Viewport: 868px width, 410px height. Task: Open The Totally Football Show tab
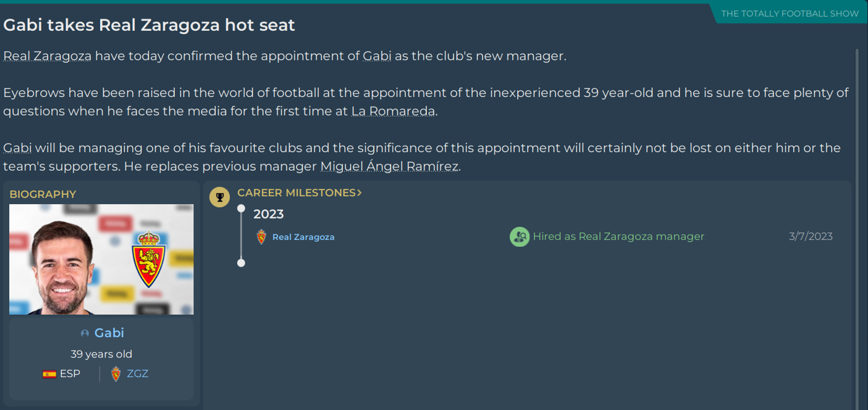[x=790, y=14]
